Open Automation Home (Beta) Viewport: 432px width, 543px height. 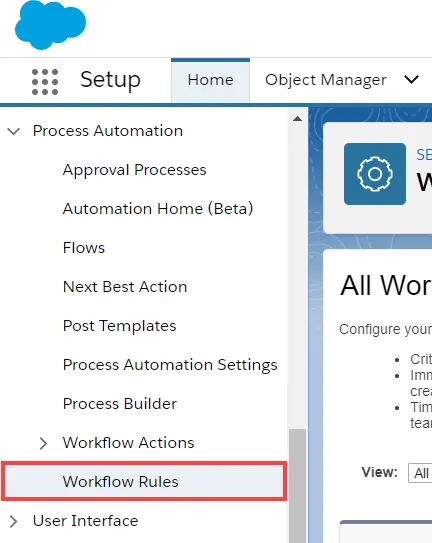(x=158, y=209)
